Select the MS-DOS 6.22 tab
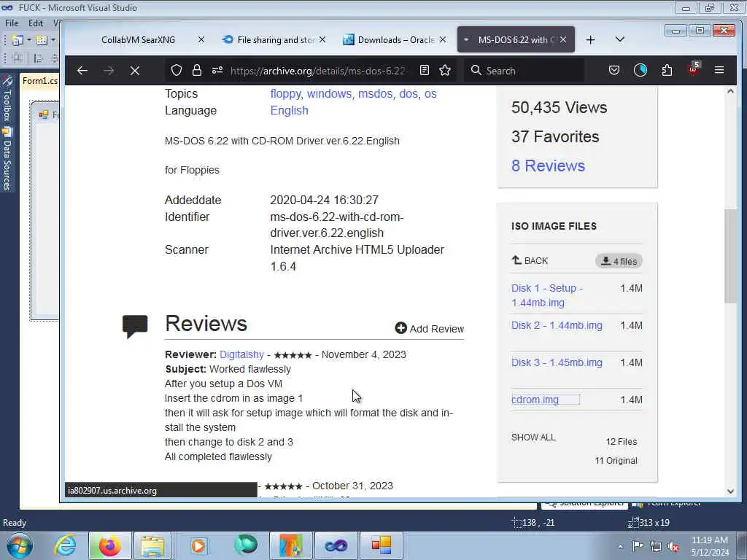The height and width of the screenshot is (560, 747). [516, 40]
